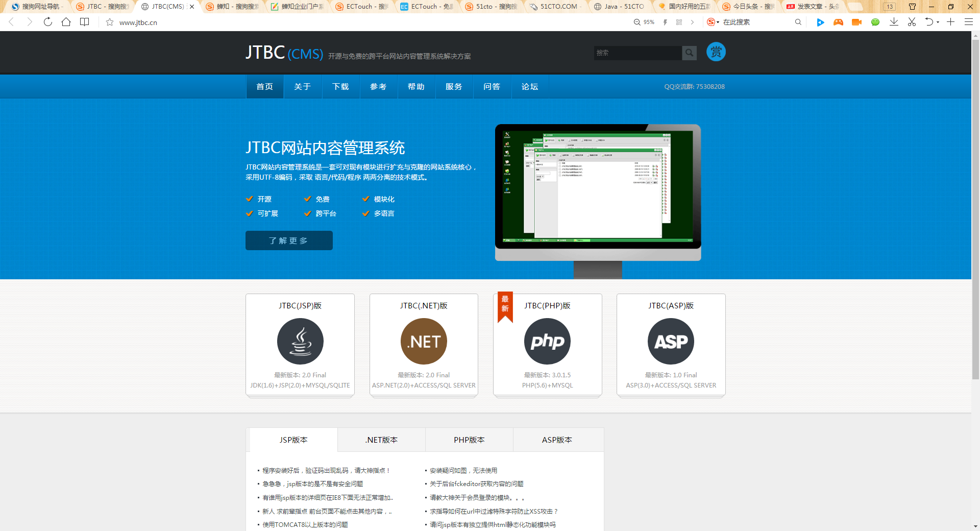Open post 安装疑问如图，无法使用
This screenshot has height=531, width=980.
463,471
